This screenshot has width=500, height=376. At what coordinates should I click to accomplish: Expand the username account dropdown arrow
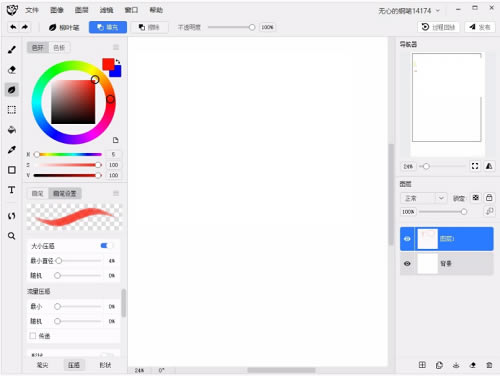[x=438, y=11]
